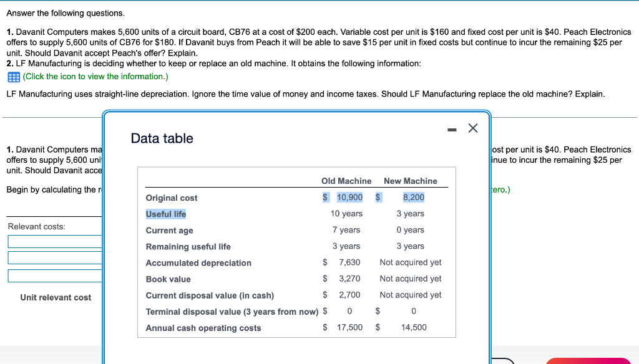Image resolution: width=639 pixels, height=364 pixels.
Task: Close the Data table dialog
Action: point(473,128)
